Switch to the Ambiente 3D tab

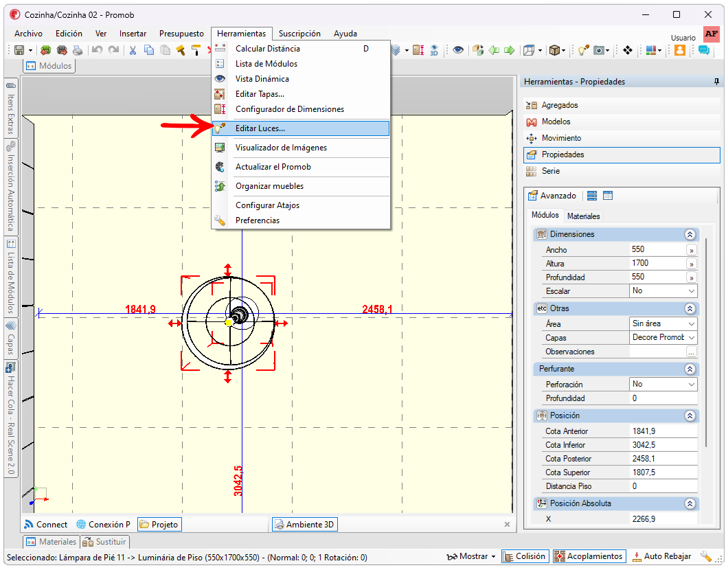click(304, 525)
